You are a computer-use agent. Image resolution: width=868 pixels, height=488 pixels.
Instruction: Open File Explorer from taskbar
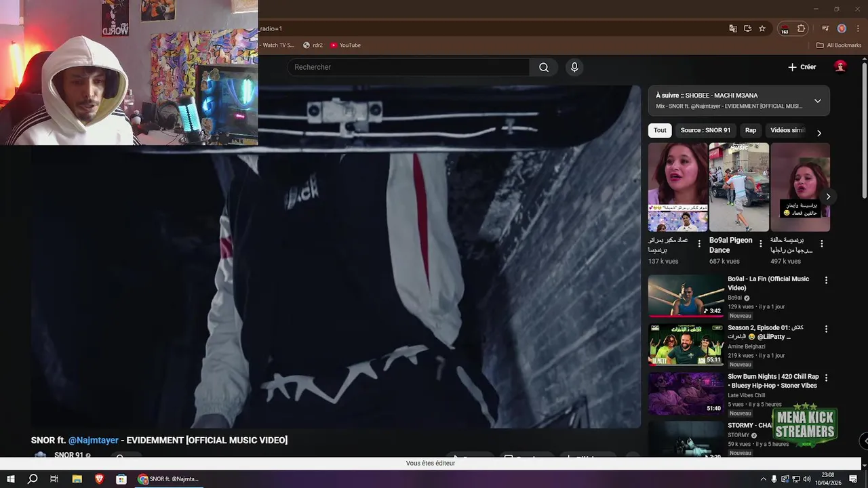point(77,479)
